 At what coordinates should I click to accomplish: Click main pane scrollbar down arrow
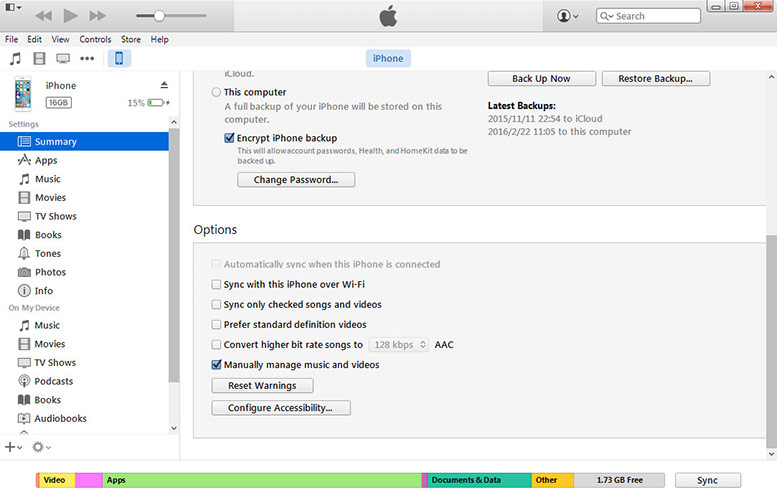click(772, 454)
